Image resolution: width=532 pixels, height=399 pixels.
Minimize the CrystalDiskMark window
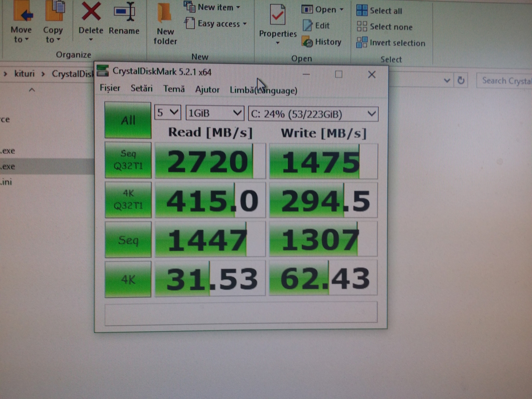[307, 74]
